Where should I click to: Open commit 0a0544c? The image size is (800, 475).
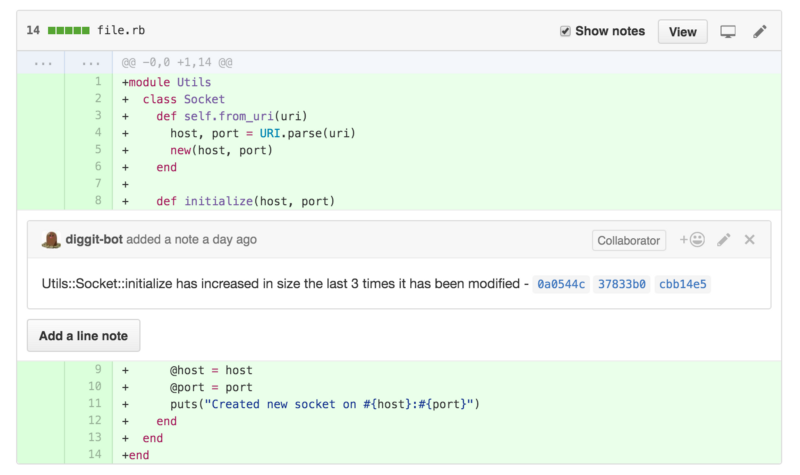point(560,284)
